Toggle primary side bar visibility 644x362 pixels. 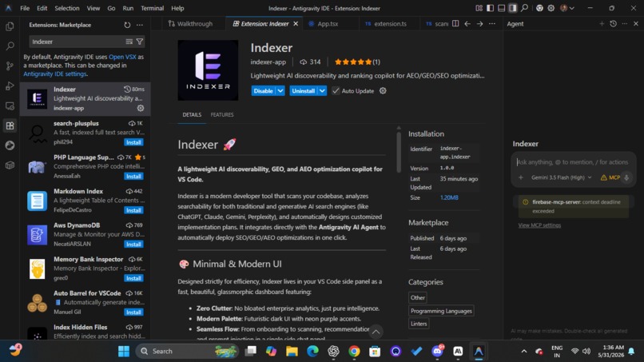(491, 8)
